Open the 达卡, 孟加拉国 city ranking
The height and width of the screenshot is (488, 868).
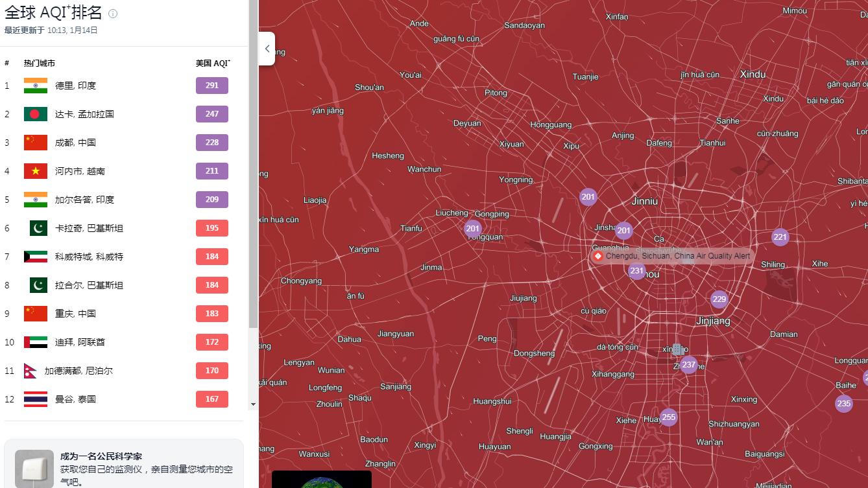click(84, 114)
